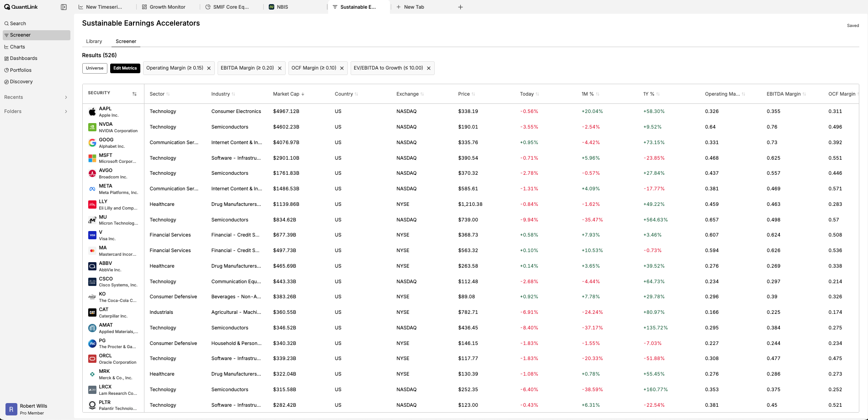Switch to the Library tab

click(x=94, y=41)
